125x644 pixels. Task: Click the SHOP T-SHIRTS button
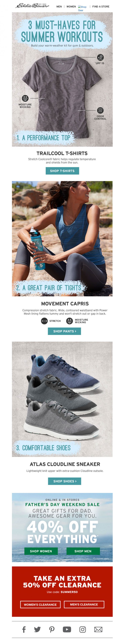(62, 171)
